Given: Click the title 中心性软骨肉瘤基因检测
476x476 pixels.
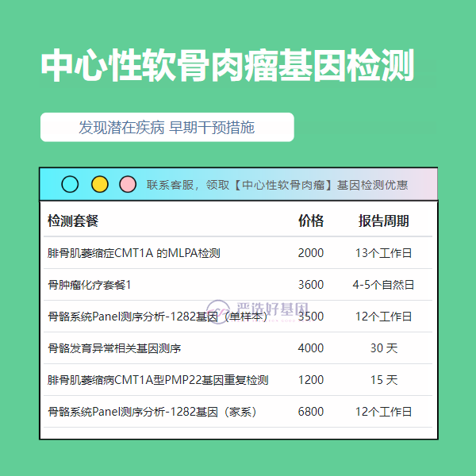Looking at the screenshot, I should click(x=228, y=65).
